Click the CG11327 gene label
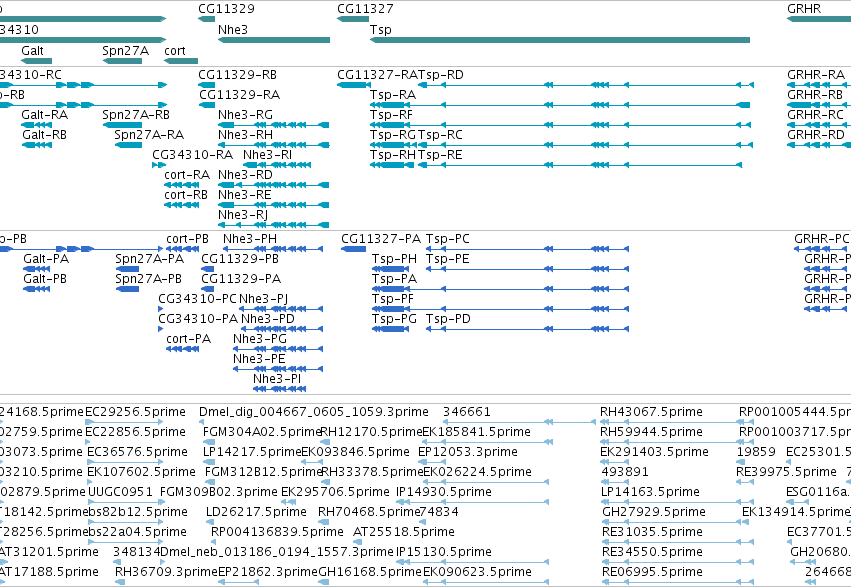 pos(365,9)
